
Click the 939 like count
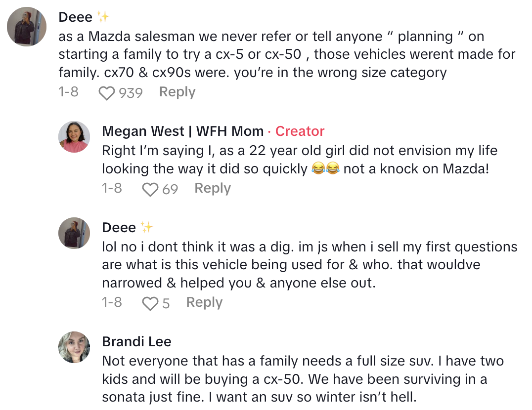tap(131, 93)
